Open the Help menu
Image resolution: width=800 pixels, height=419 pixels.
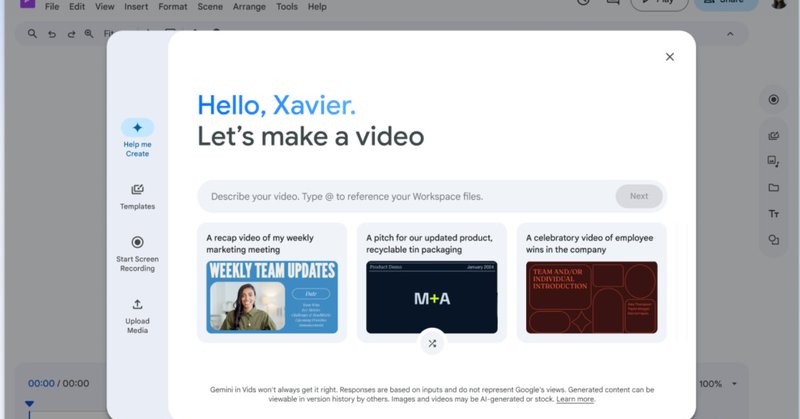(317, 7)
